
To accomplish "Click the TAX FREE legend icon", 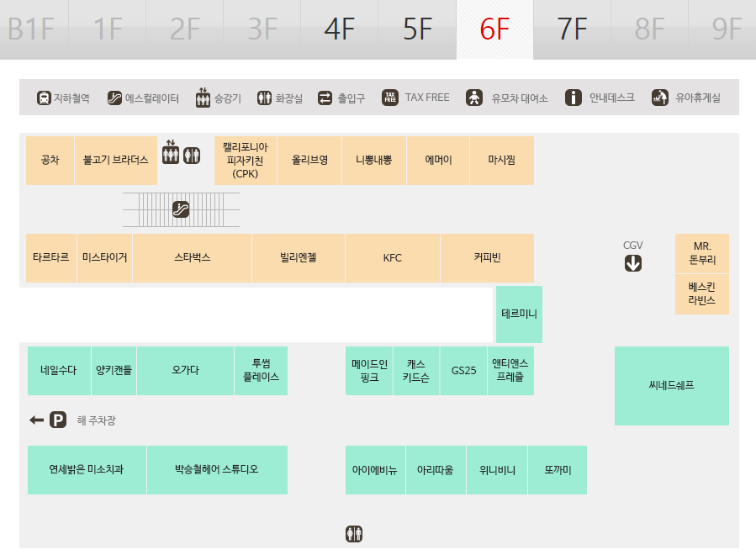I will click(x=390, y=98).
